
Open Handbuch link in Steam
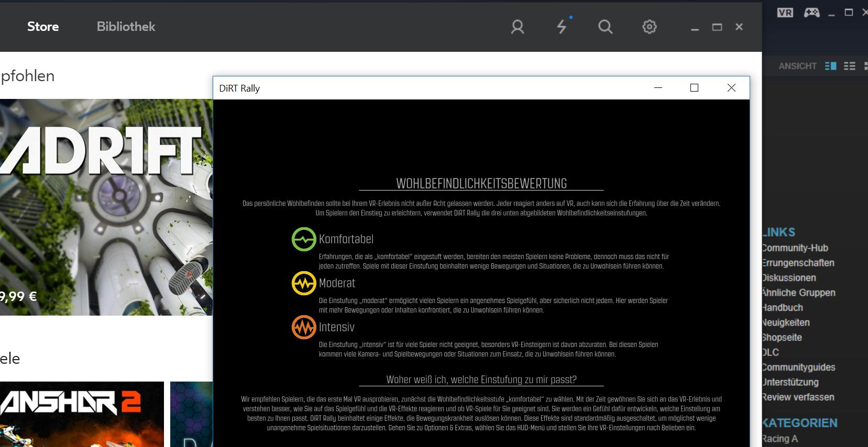tap(783, 308)
